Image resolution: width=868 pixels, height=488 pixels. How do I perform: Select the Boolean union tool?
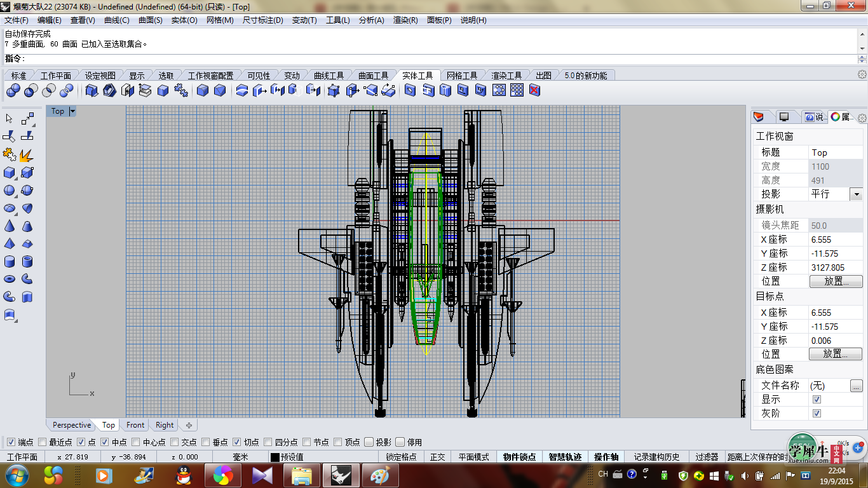click(x=13, y=91)
